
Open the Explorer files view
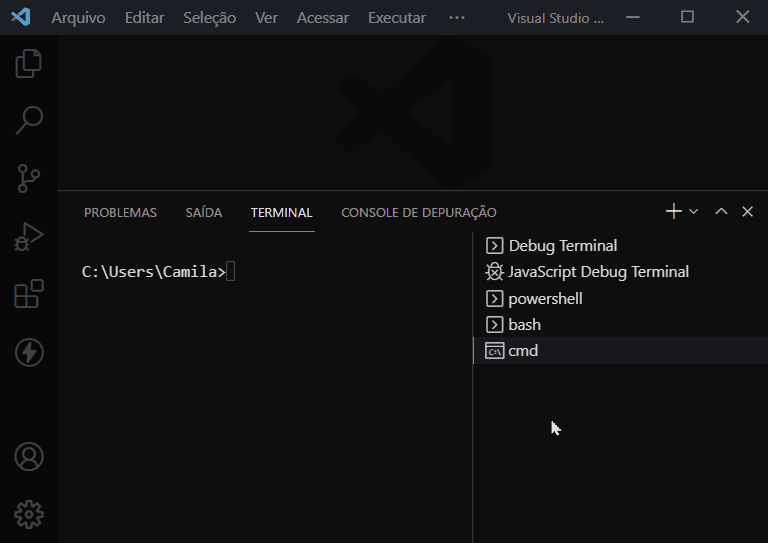(x=29, y=64)
